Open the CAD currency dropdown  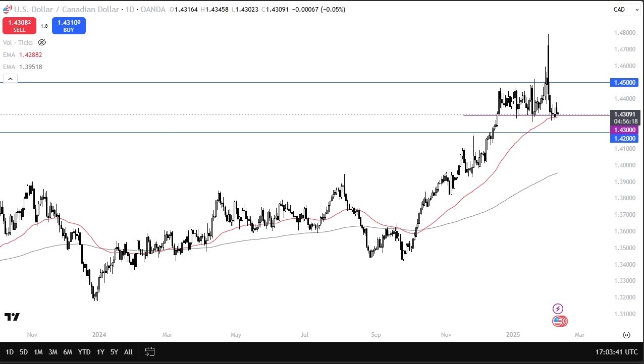click(x=625, y=9)
